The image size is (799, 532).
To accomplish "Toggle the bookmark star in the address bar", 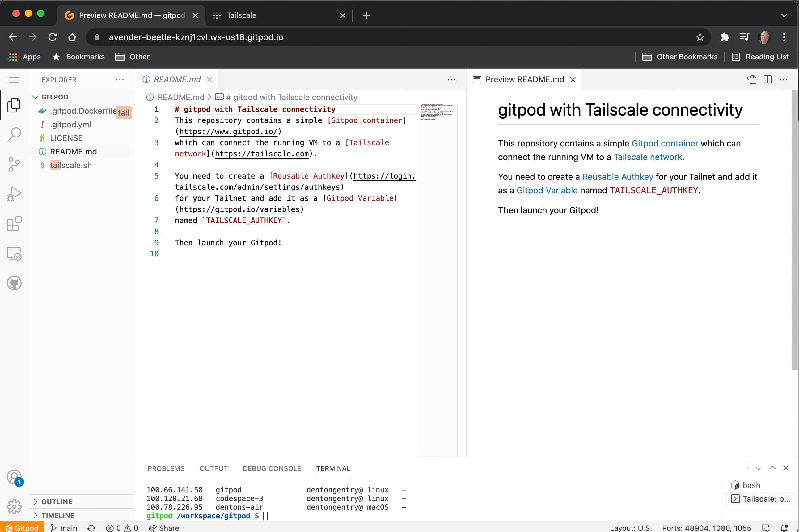I will pos(700,37).
